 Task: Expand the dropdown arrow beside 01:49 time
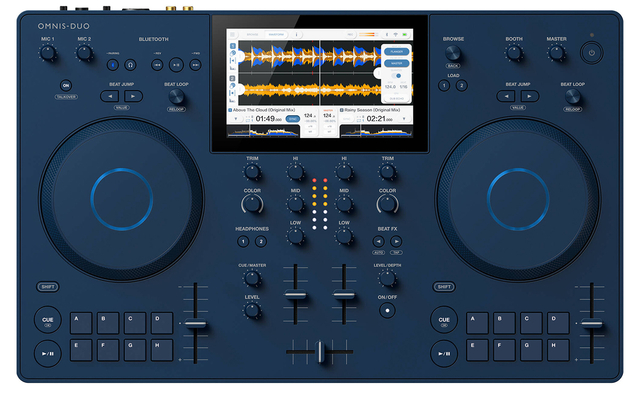pyautogui.click(x=236, y=119)
